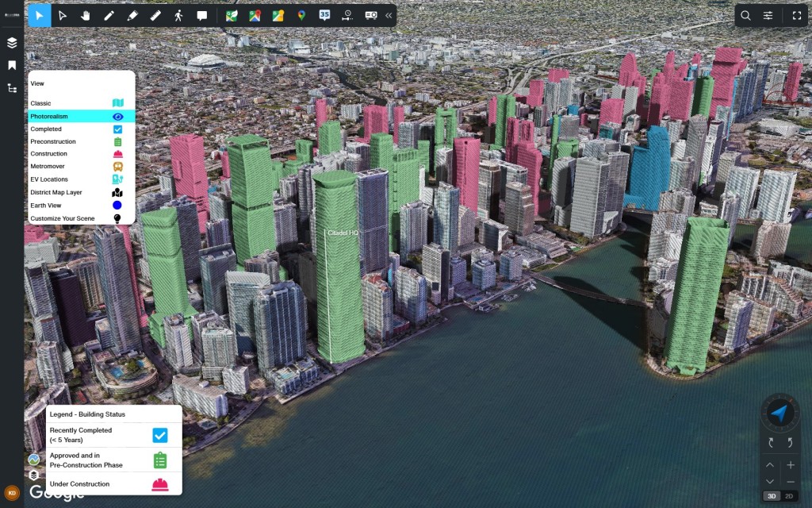Click the bookmarks icon in left sidebar
The width and height of the screenshot is (812, 508).
(x=11, y=65)
